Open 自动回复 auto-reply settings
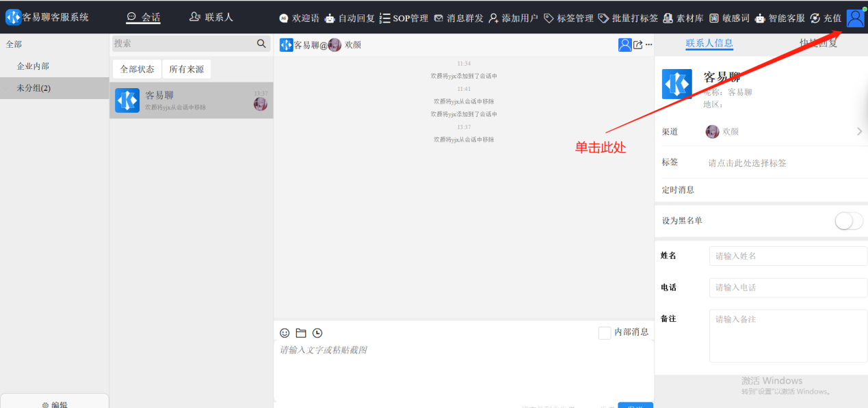Image resolution: width=868 pixels, height=408 pixels. click(x=350, y=18)
